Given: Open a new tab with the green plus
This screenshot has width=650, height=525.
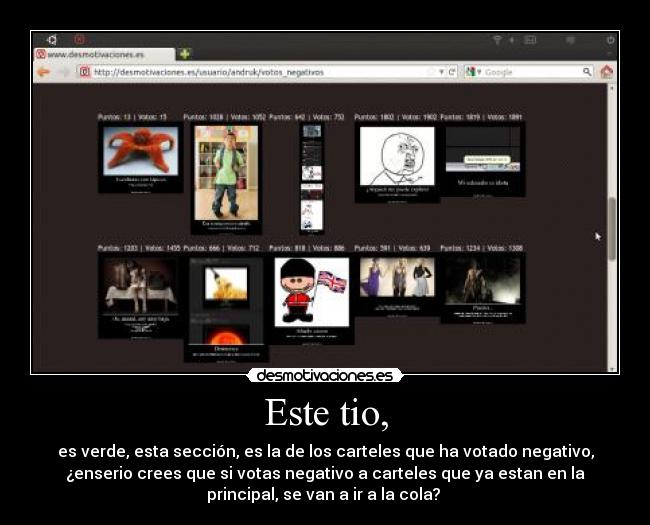Looking at the screenshot, I should point(184,54).
